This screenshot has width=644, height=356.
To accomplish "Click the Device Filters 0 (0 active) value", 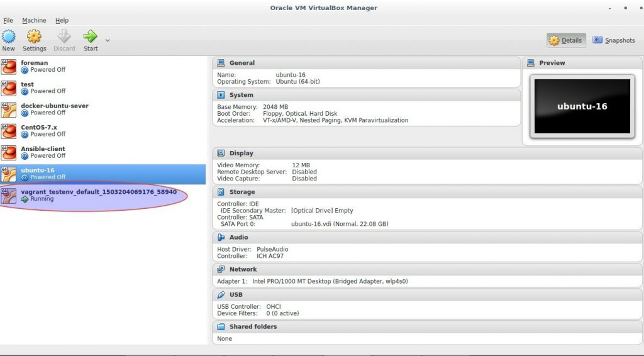I will click(x=282, y=313).
